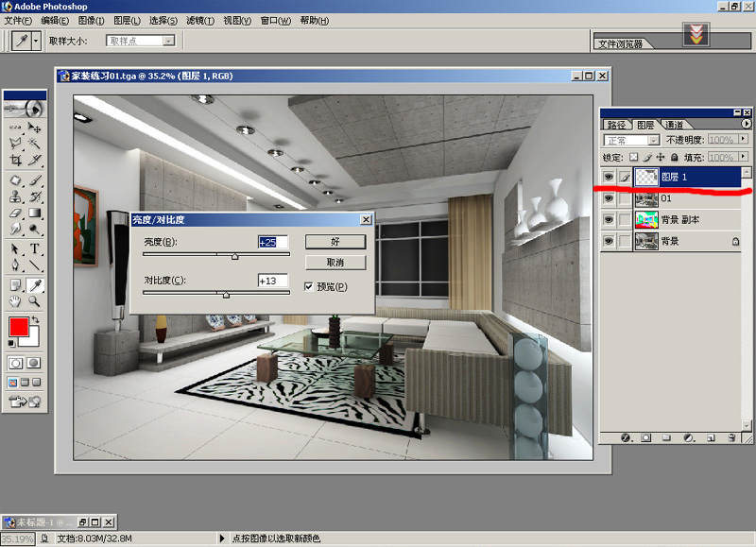Hide the 01 layer
The image size is (756, 547).
609,198
